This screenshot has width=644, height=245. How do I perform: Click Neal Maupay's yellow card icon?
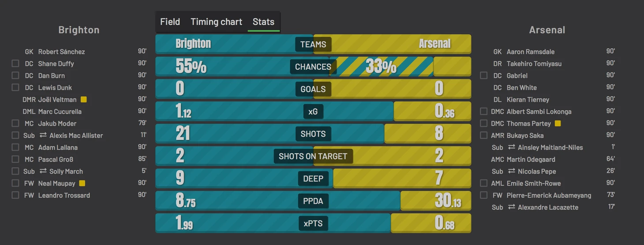[82, 183]
